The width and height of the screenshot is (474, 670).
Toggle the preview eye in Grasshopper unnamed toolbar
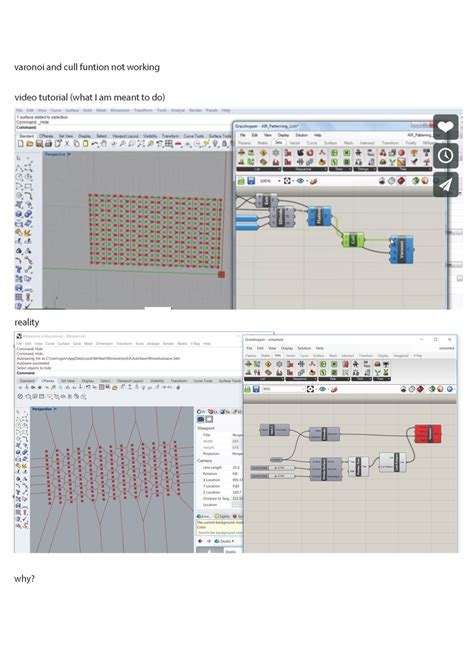(x=322, y=389)
